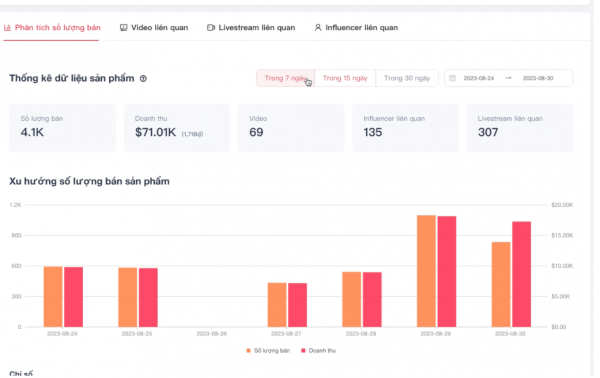Click the help icon next to Thống kê dữ liệu sản phẩm
The width and height of the screenshot is (600, 378).
click(143, 78)
